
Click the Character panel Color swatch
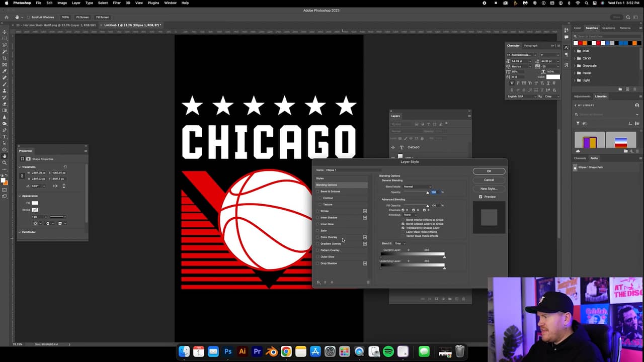[553, 77]
